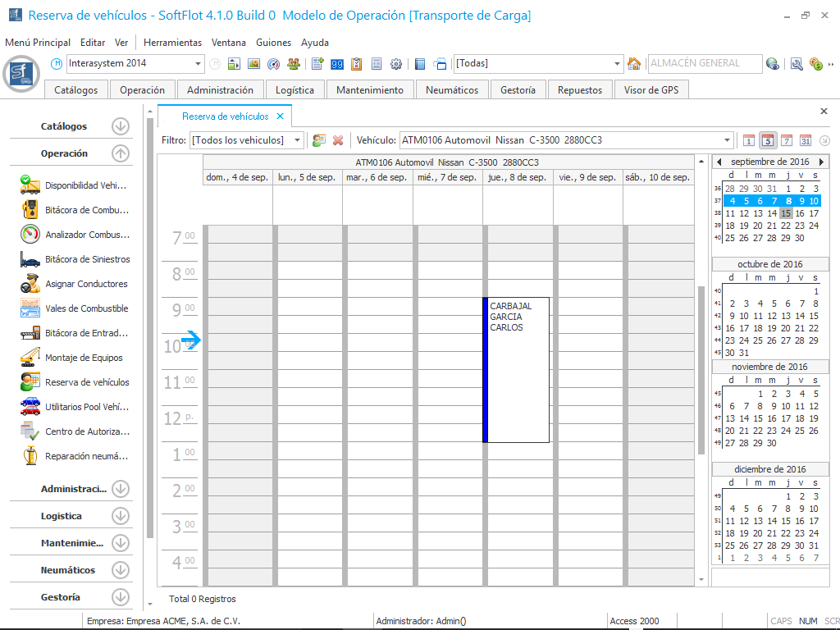
Task: Switch to the Mantenimiento tab
Action: [x=370, y=90]
